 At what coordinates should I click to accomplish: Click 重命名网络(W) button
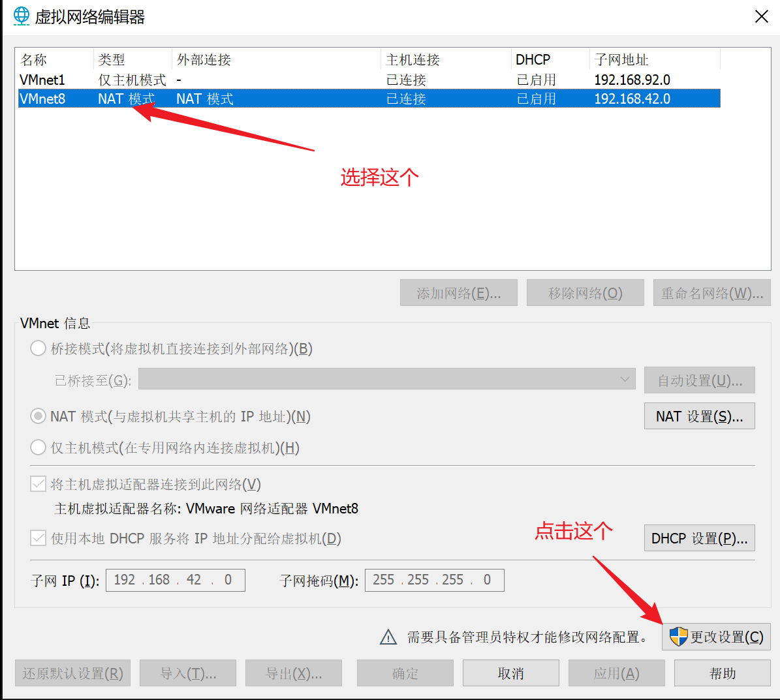pos(712,293)
